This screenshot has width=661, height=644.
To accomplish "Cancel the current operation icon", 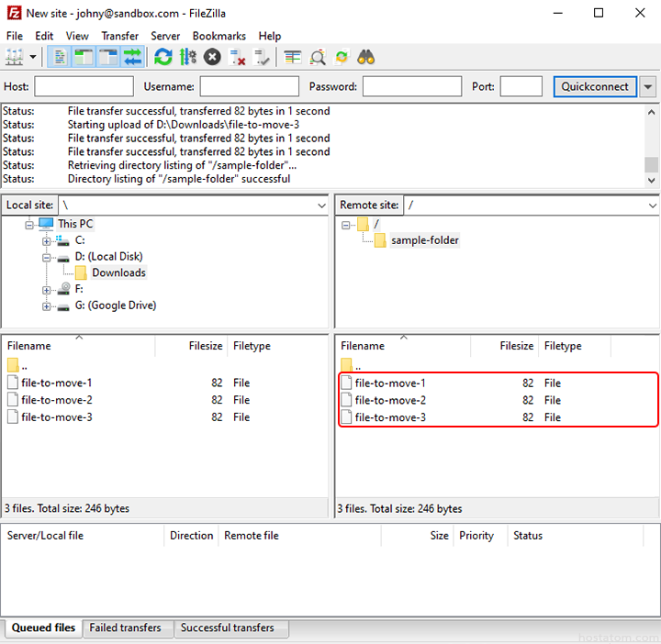I will pos(212,57).
